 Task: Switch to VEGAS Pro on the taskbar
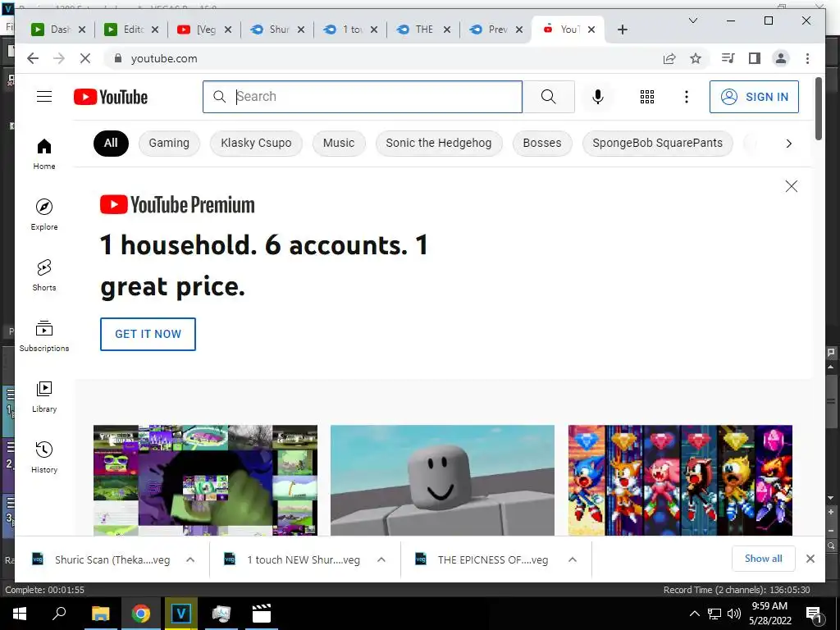coord(180,614)
